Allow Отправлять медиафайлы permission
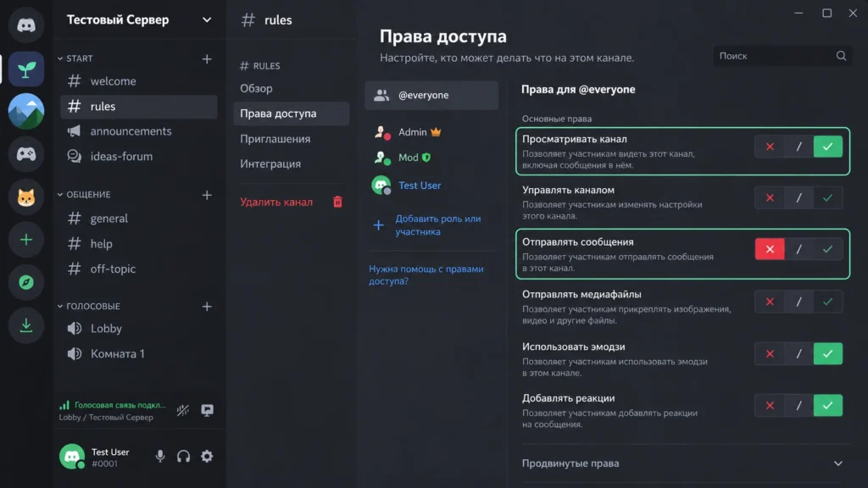The width and height of the screenshot is (868, 488). tap(827, 302)
